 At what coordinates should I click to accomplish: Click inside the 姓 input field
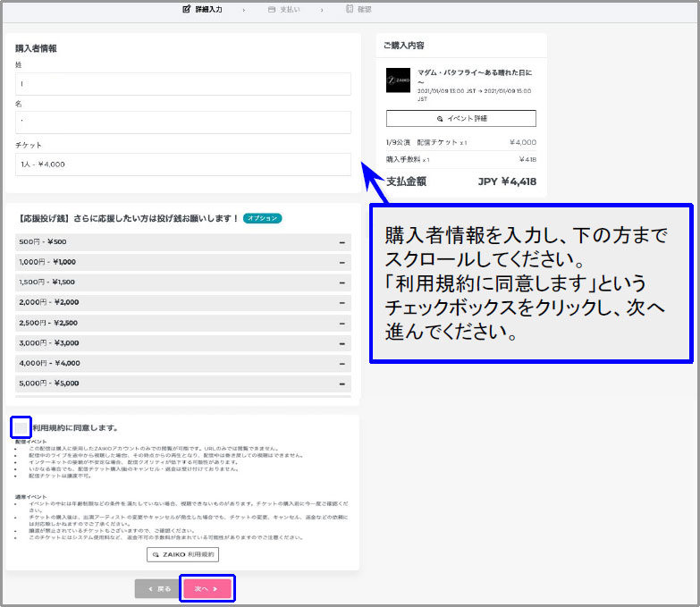point(183,84)
